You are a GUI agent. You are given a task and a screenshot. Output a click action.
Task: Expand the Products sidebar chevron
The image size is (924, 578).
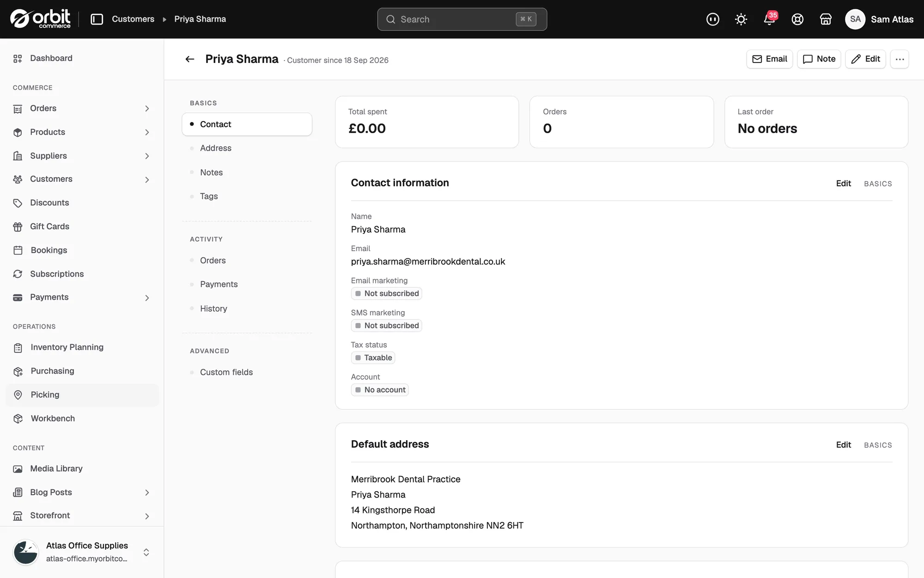tap(147, 132)
